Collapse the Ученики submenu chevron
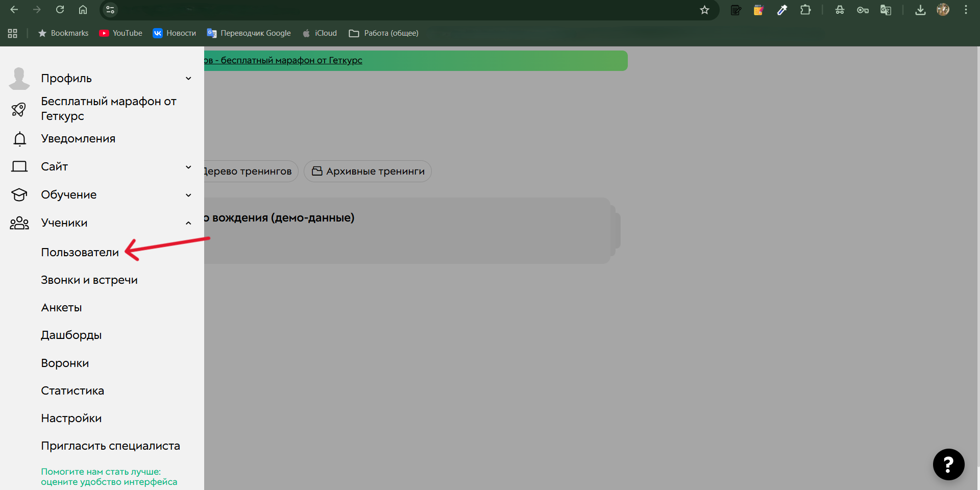This screenshot has width=980, height=490. tap(188, 223)
